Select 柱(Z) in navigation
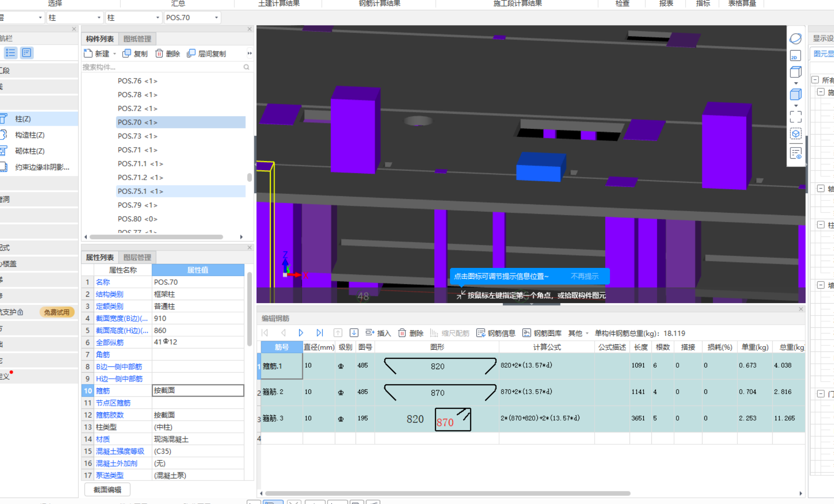This screenshot has width=834, height=504. coord(23,119)
